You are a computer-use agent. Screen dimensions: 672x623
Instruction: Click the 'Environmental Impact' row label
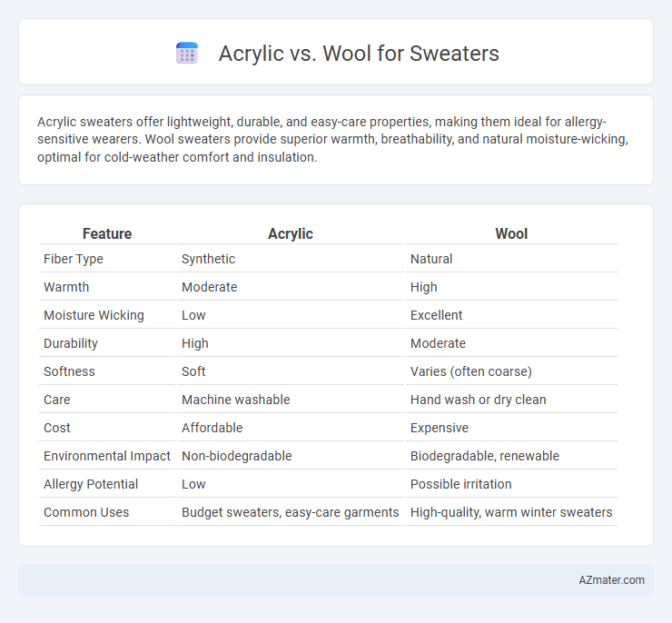[x=107, y=456]
